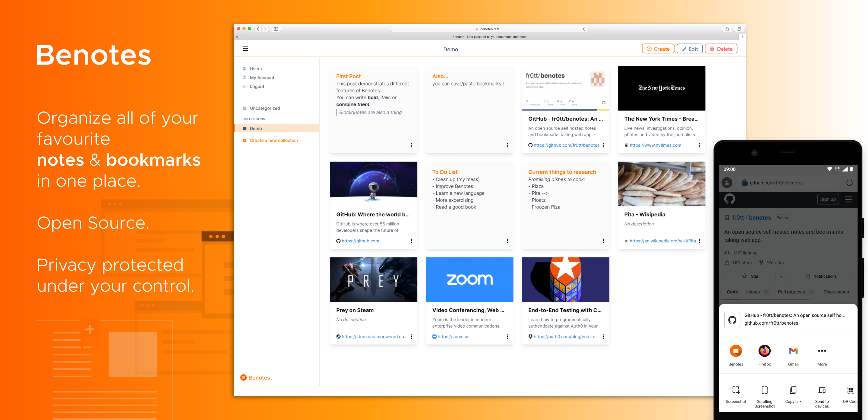The height and width of the screenshot is (420, 868).
Task: Open options menu on To Do List card
Action: 507,241
